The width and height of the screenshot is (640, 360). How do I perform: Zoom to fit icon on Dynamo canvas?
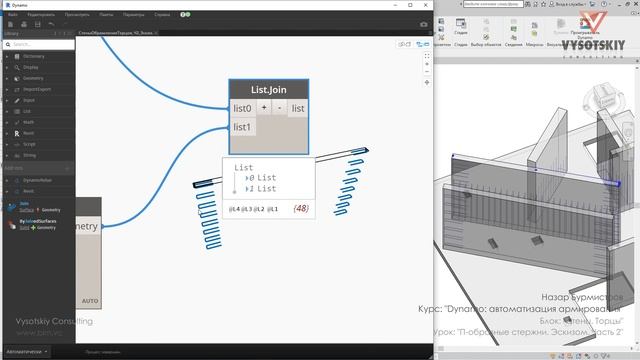[427, 56]
